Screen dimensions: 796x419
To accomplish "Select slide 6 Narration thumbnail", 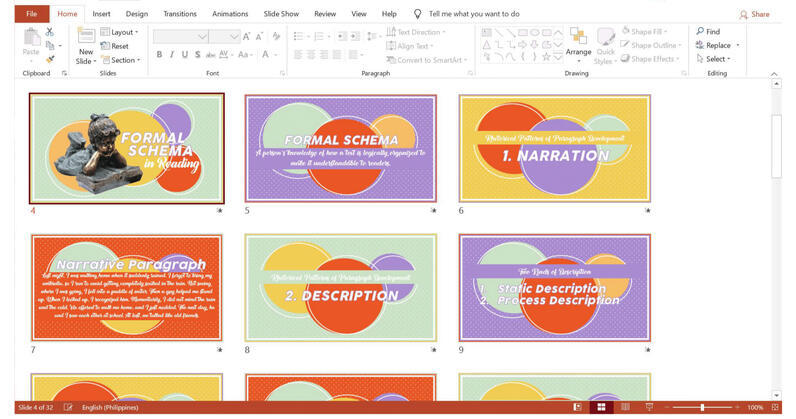I will [554, 148].
